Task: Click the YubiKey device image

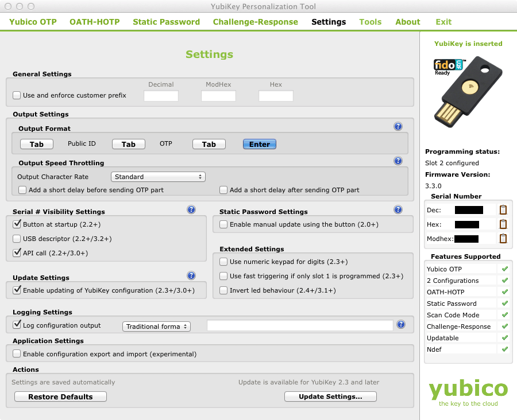Action: coord(468,92)
